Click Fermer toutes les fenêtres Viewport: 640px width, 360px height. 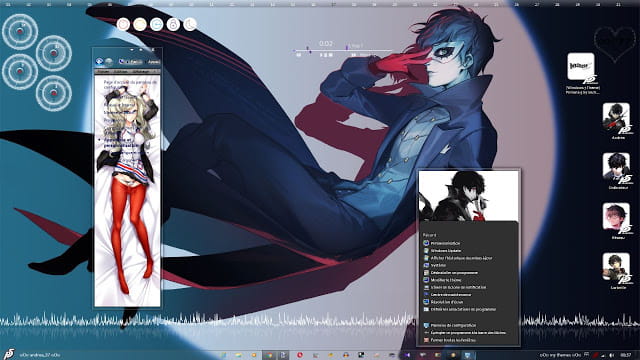tap(449, 340)
